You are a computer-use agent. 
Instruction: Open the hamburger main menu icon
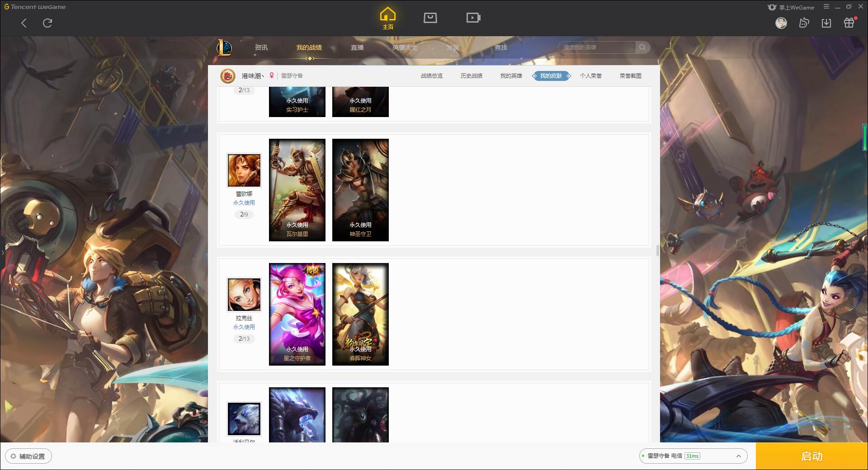(x=826, y=7)
